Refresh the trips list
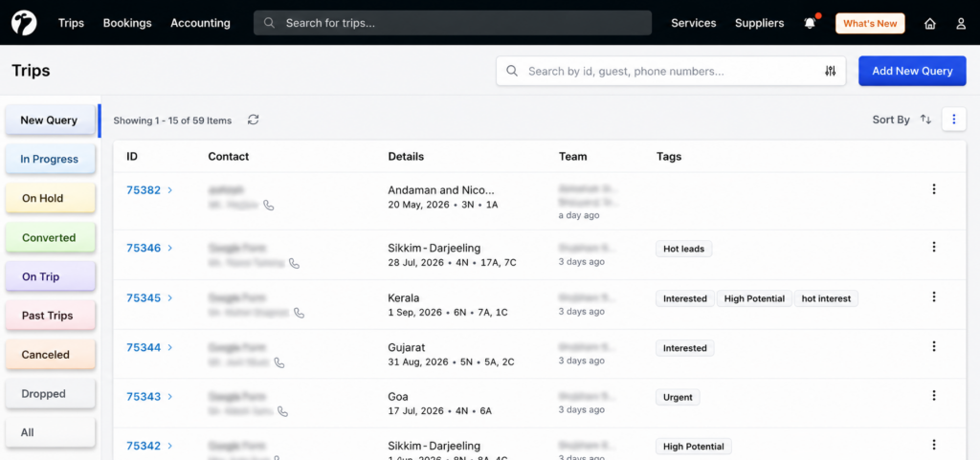Image resolution: width=980 pixels, height=460 pixels. click(253, 120)
